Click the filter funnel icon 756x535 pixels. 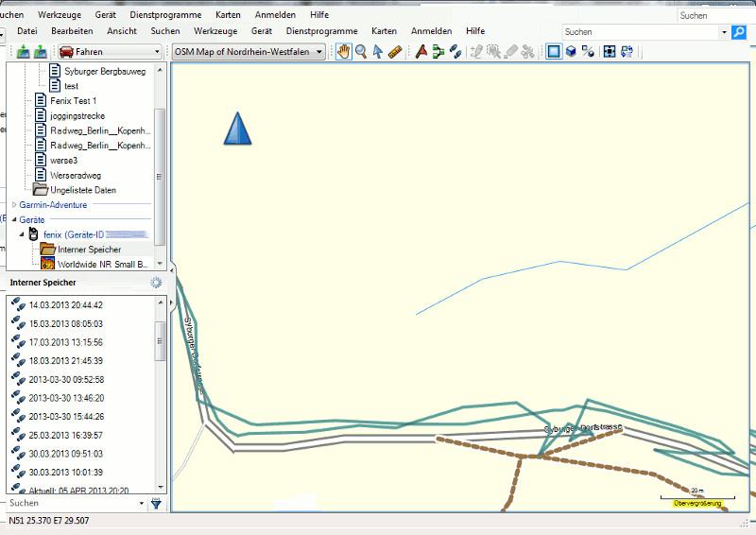[156, 505]
